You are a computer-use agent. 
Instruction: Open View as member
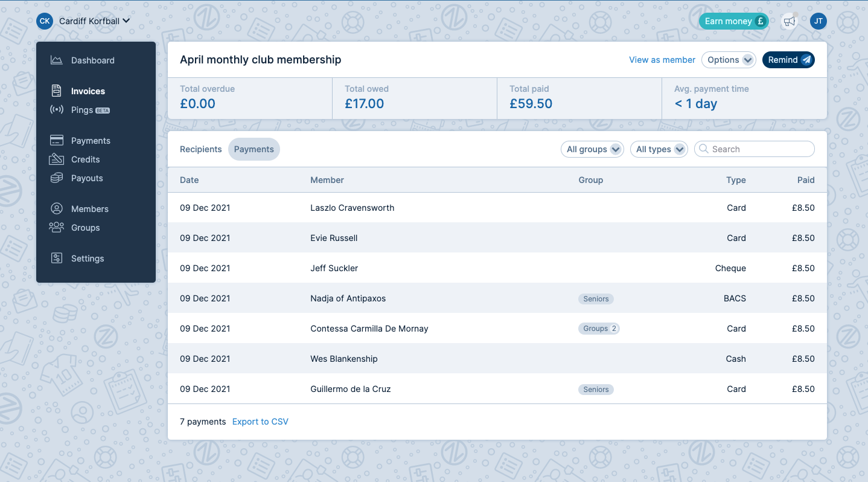662,60
